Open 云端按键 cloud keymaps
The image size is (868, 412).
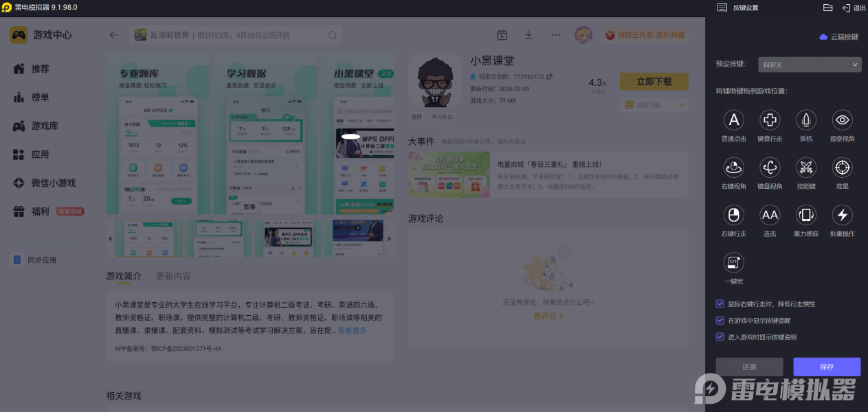839,37
